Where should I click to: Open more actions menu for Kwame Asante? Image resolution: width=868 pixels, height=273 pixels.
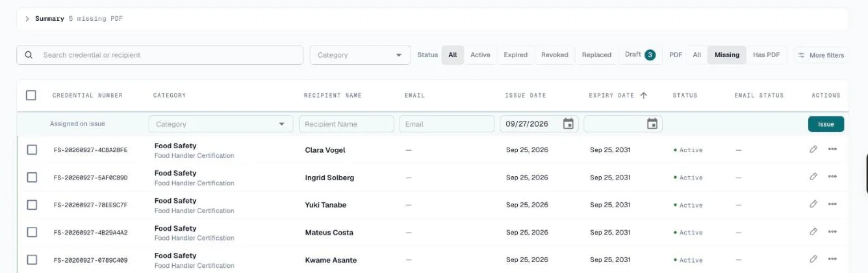[x=832, y=259]
